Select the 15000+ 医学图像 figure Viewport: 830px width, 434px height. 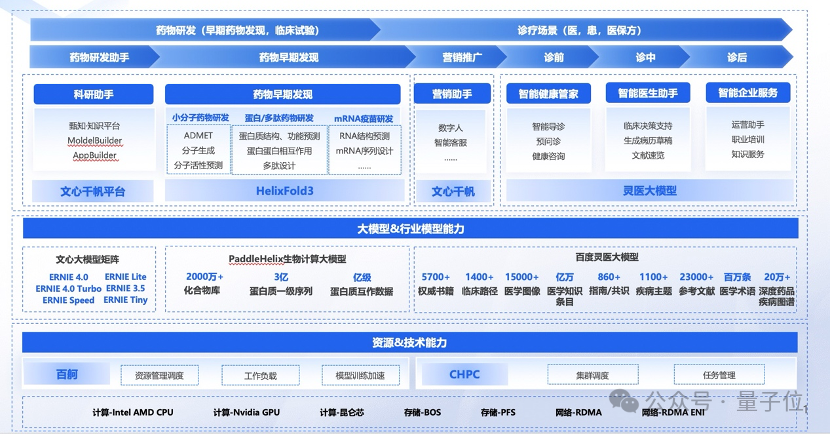[522, 284]
